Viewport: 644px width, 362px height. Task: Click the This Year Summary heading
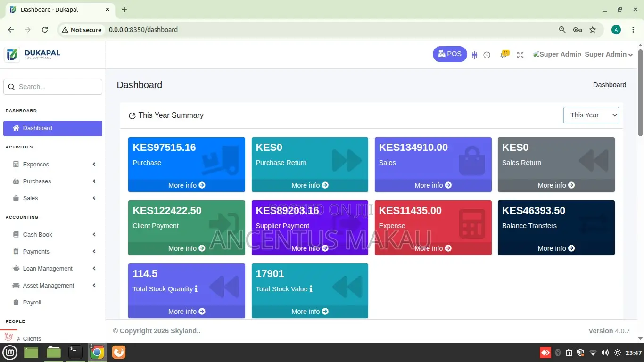pos(171,115)
